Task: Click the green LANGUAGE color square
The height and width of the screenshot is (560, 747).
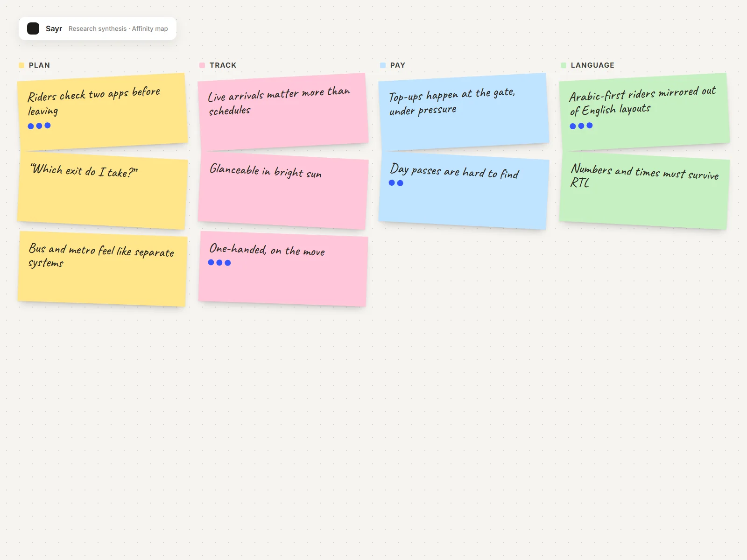Action: coord(564,65)
